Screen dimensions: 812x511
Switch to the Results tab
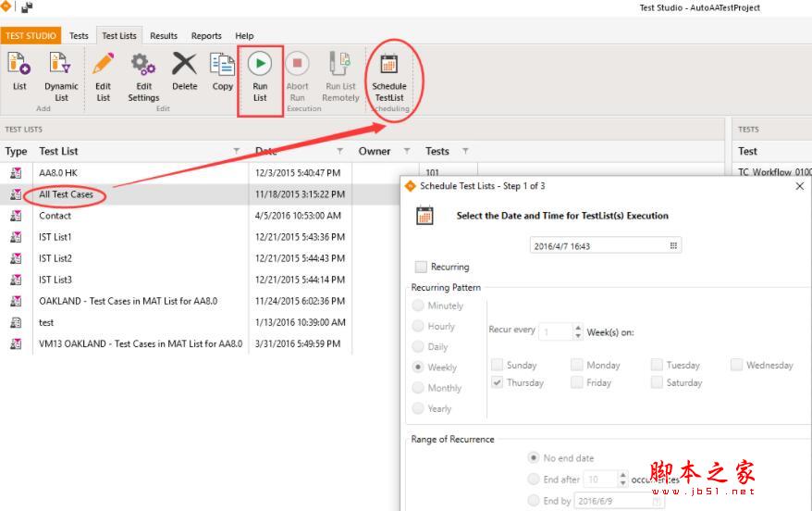pos(164,36)
